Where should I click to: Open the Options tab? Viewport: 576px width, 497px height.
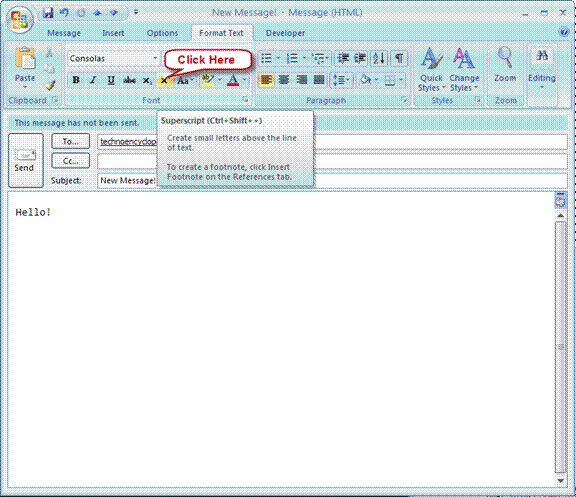pyautogui.click(x=162, y=33)
